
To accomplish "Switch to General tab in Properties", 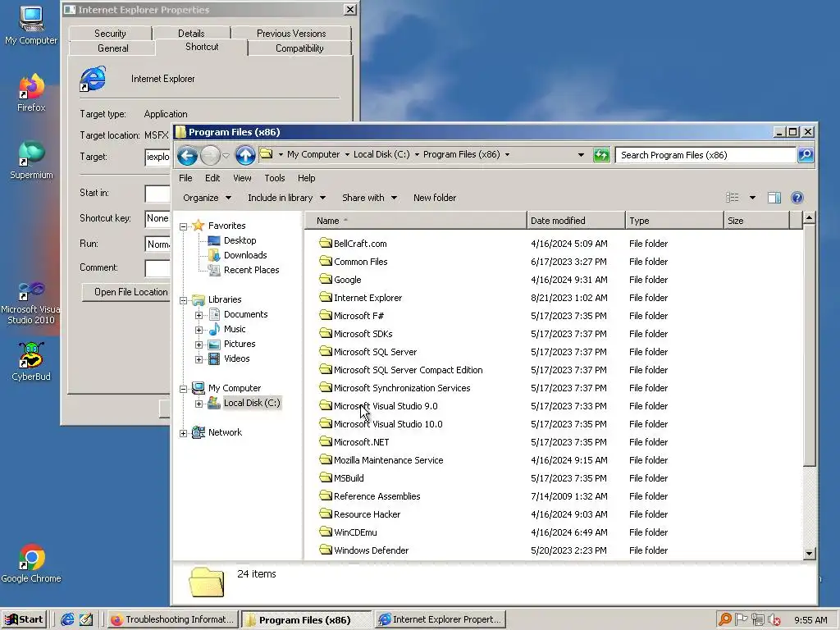I will pyautogui.click(x=113, y=48).
